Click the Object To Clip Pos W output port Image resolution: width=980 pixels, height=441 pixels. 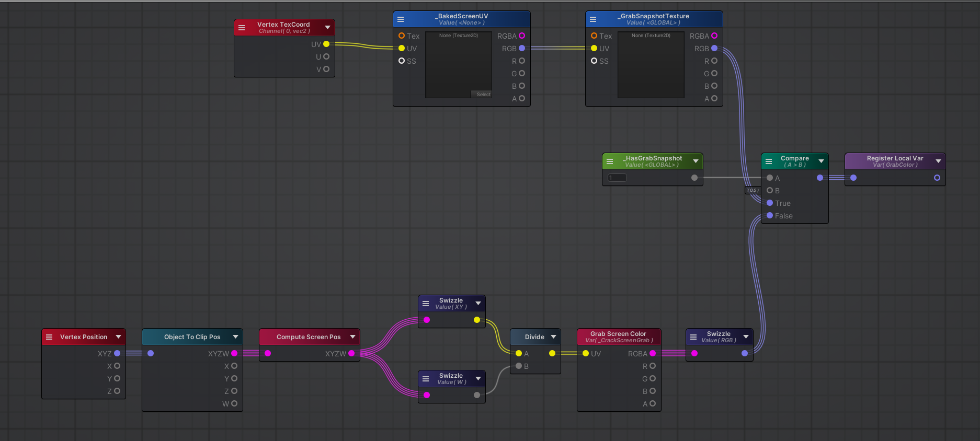coord(234,403)
